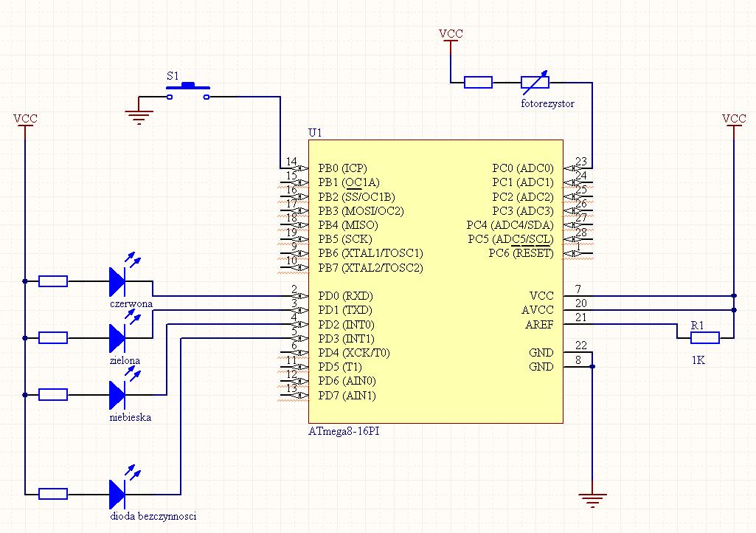756x533 pixels.
Task: Click the czerwona label text
Action: coord(131,303)
